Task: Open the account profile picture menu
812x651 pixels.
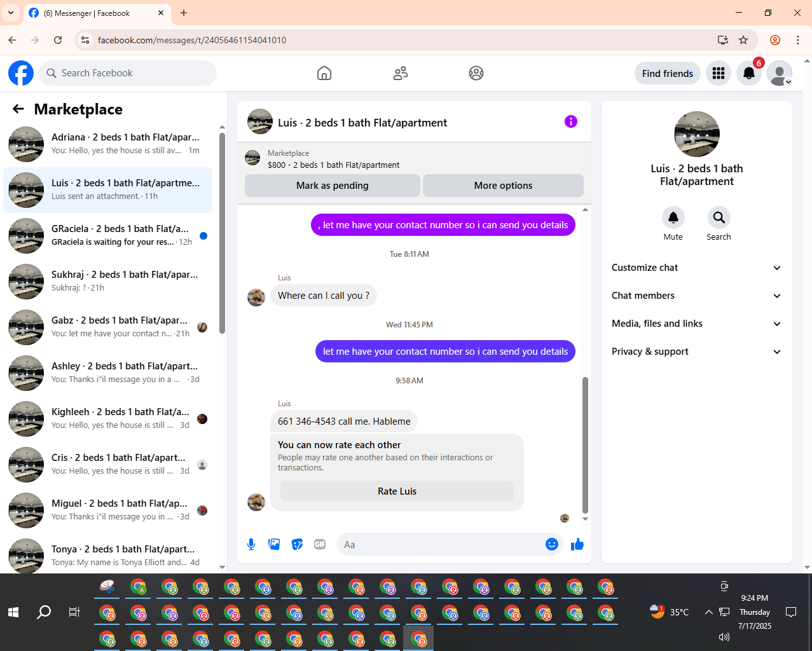Action: (x=780, y=73)
